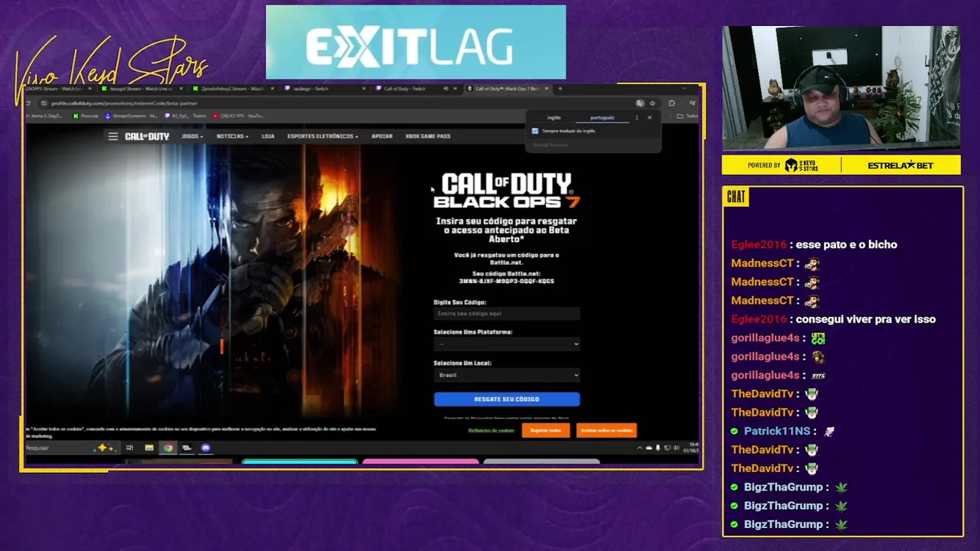Click chat text 'consegui viver pra ver isso'
980x551 pixels.
point(866,319)
